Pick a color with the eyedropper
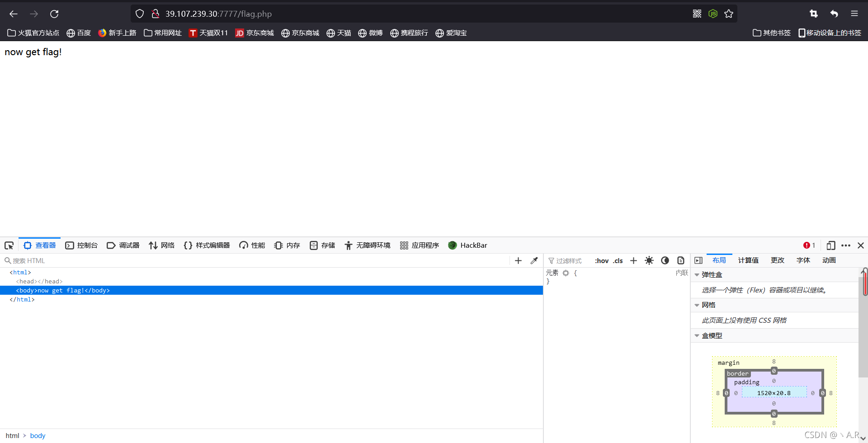This screenshot has width=868, height=443. pos(534,261)
